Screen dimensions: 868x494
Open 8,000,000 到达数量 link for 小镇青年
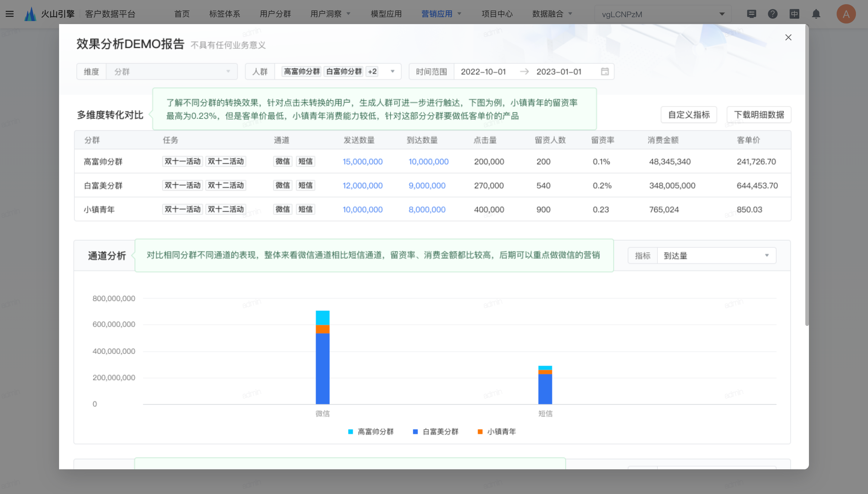[427, 210]
